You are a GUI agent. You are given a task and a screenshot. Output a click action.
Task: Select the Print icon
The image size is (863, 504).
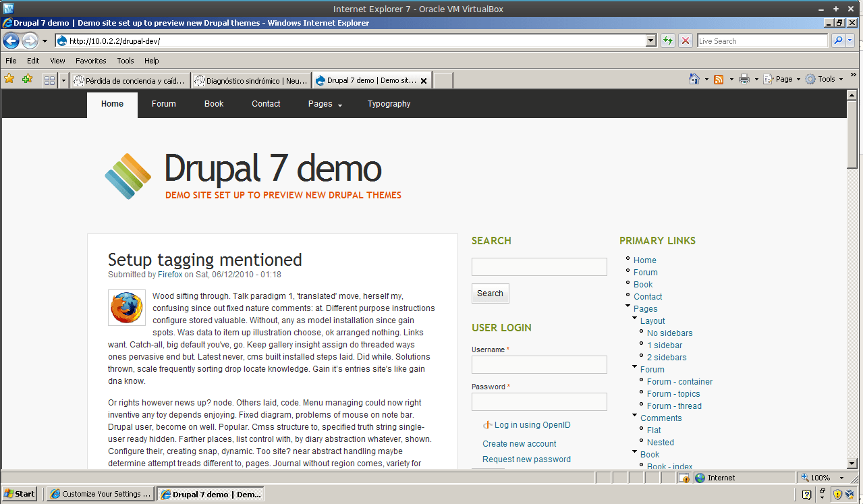point(744,79)
